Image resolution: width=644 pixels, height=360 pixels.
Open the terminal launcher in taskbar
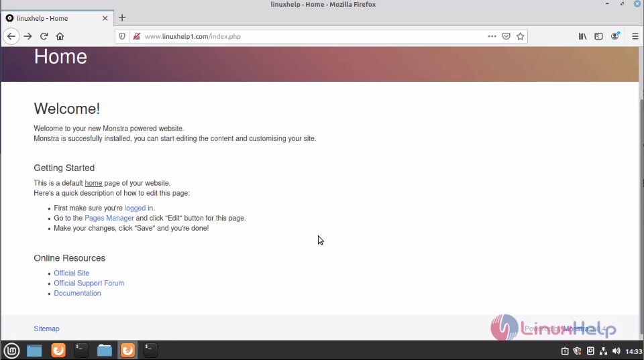pyautogui.click(x=81, y=350)
